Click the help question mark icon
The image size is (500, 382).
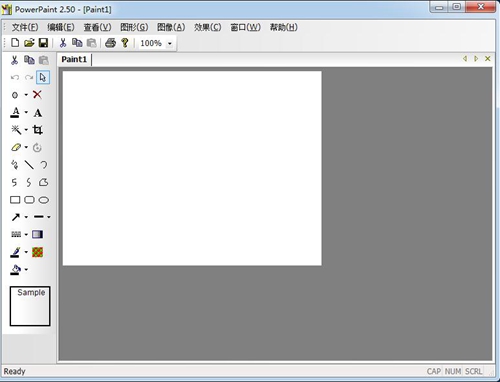[x=125, y=43]
